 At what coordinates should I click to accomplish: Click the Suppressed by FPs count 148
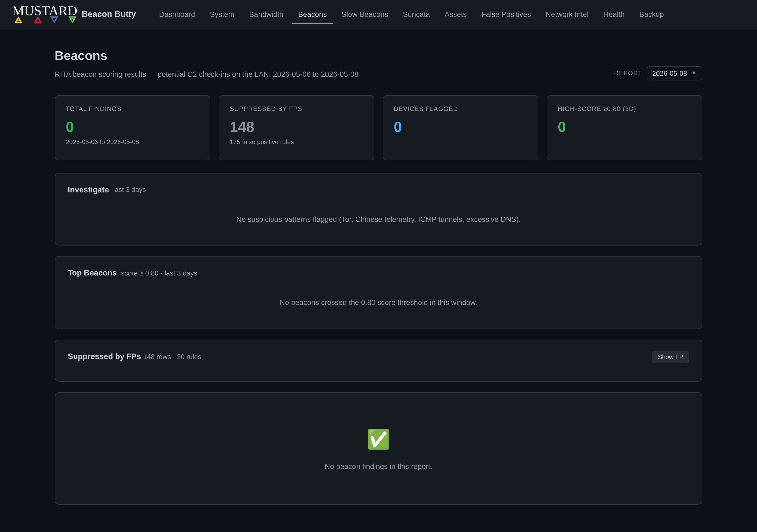(242, 127)
